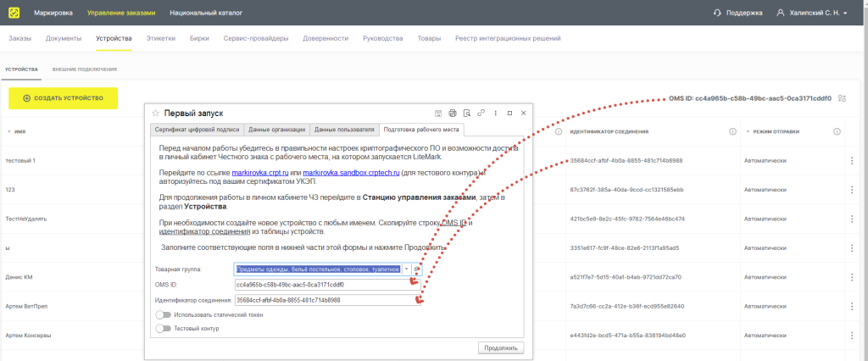The width and height of the screenshot is (868, 361).
Task: Open row menu for device ы
Action: (x=851, y=247)
